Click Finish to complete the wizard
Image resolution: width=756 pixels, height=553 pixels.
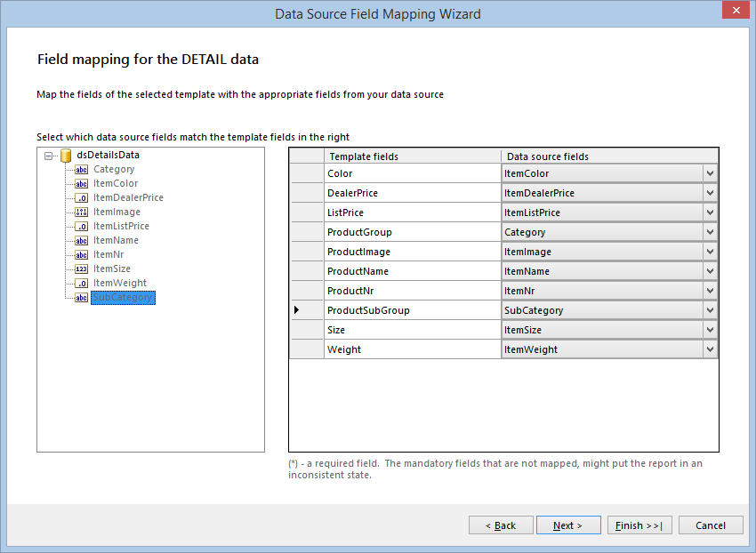tap(639, 525)
